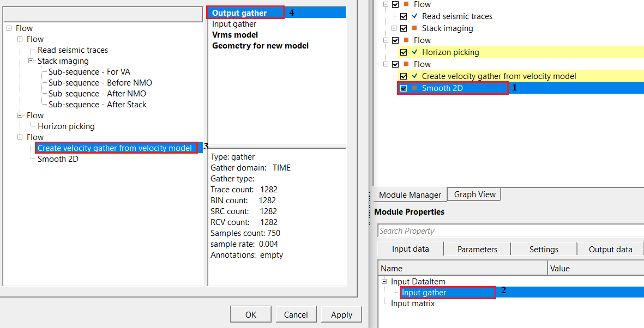The height and width of the screenshot is (328, 644).
Task: Collapse Flow node above Create velocity gather in right list
Action: point(386,64)
